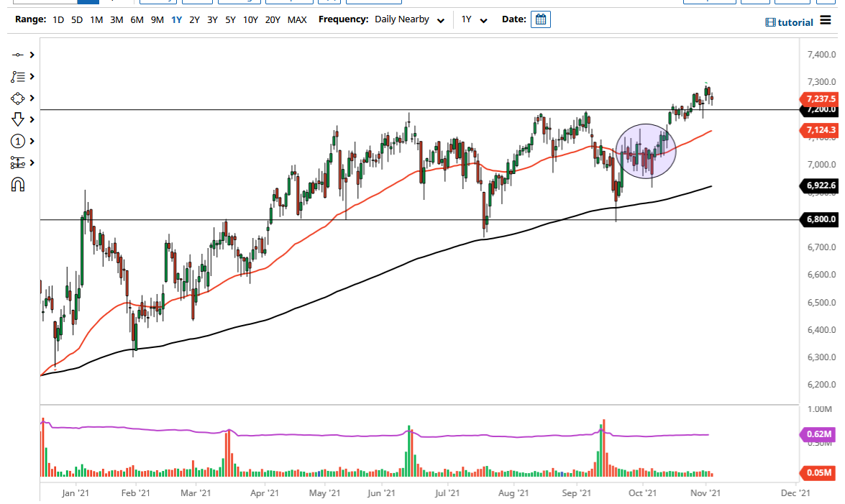Choose the numbered point annotation tool
Screen dimensions: 845x504
(18, 141)
